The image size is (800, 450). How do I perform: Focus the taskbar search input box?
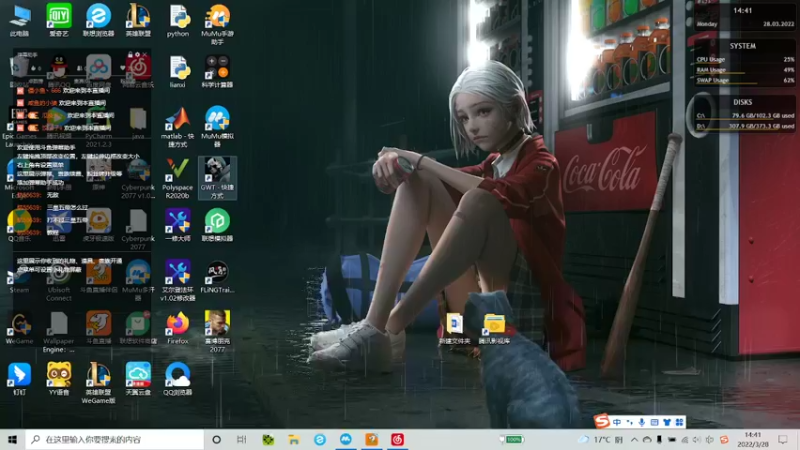pos(115,439)
